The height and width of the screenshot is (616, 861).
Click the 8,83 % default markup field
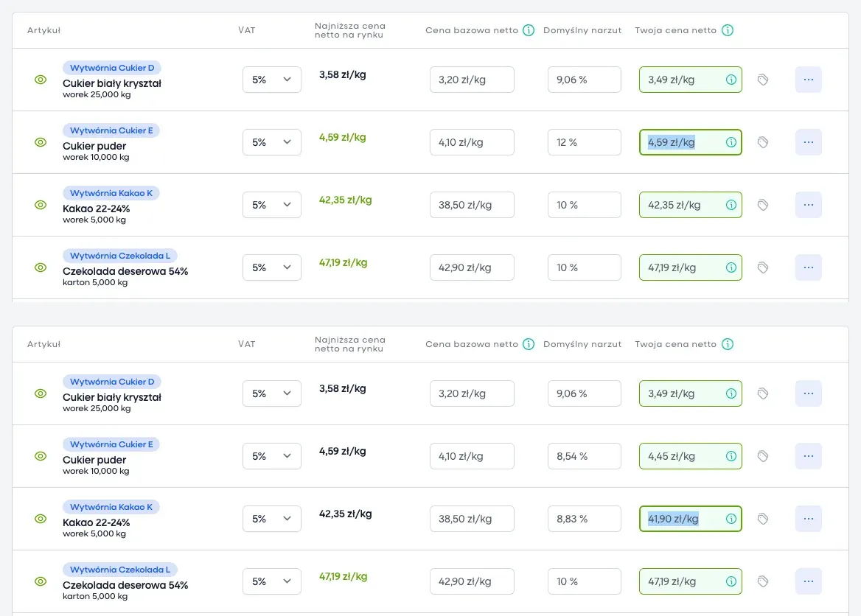pyautogui.click(x=585, y=519)
